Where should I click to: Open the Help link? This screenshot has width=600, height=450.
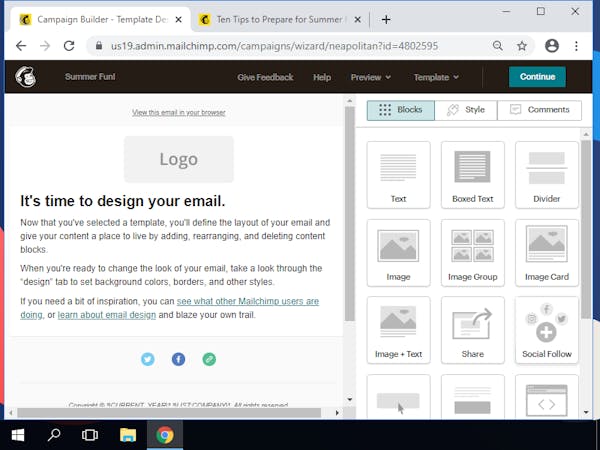322,77
